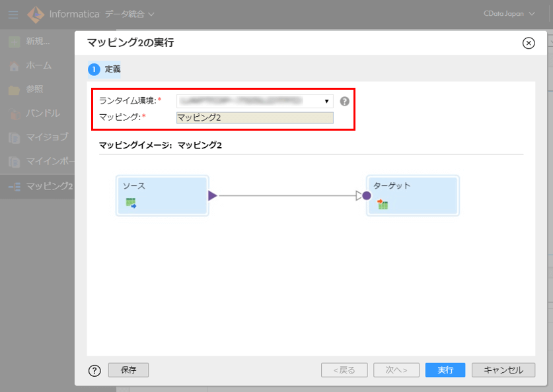553x392 pixels.
Task: Click the 実行 (Run) button
Action: coord(445,370)
